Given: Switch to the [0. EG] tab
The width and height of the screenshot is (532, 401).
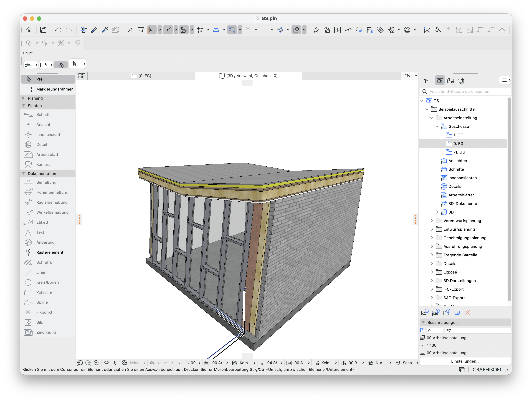Looking at the screenshot, I should [x=141, y=76].
